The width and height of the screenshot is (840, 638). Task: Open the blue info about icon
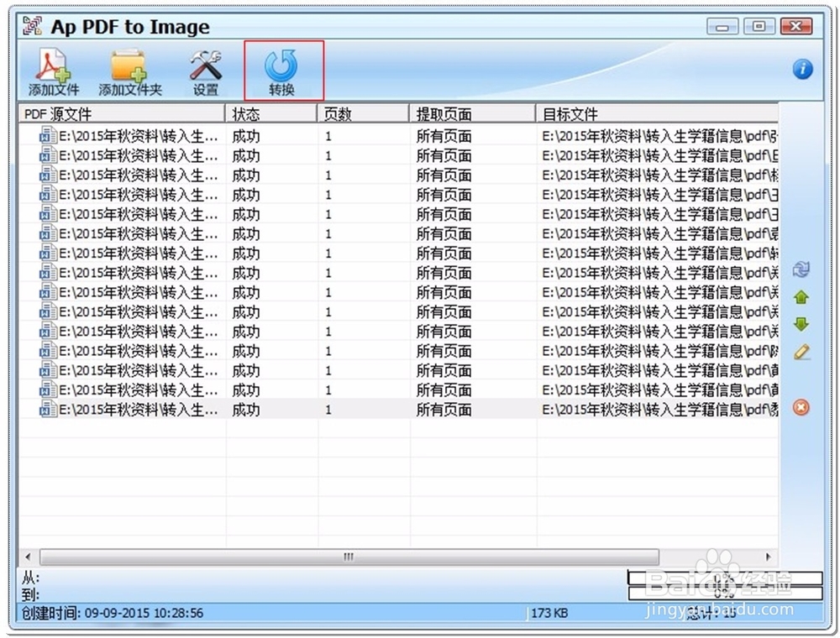tap(802, 69)
